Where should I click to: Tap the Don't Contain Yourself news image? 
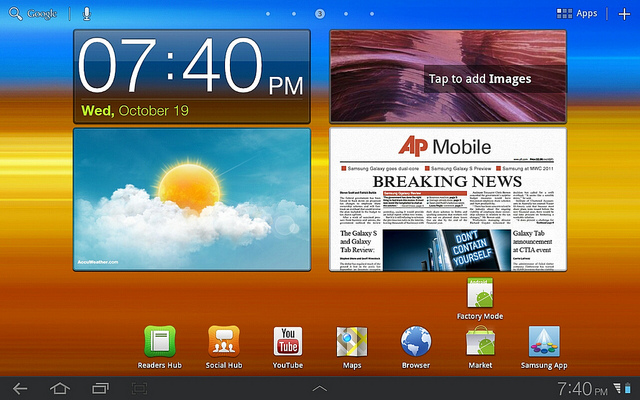click(x=447, y=250)
